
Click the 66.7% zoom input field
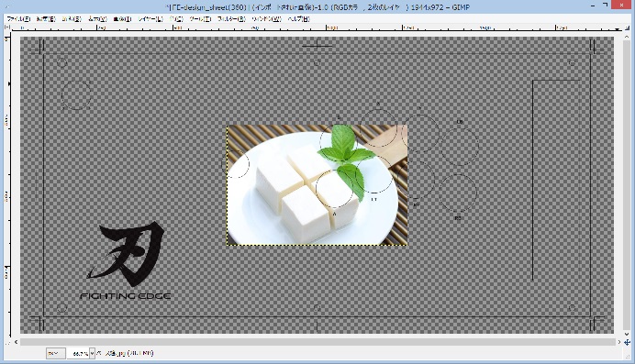coord(78,354)
